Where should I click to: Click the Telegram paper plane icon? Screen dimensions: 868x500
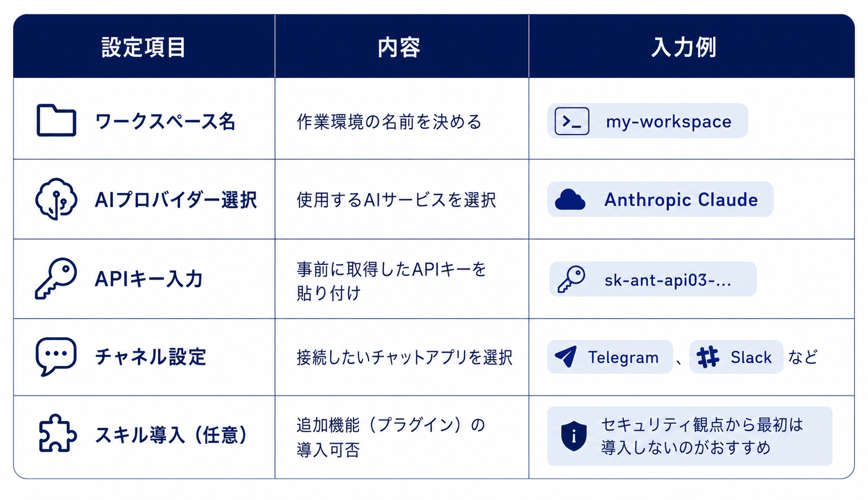566,357
